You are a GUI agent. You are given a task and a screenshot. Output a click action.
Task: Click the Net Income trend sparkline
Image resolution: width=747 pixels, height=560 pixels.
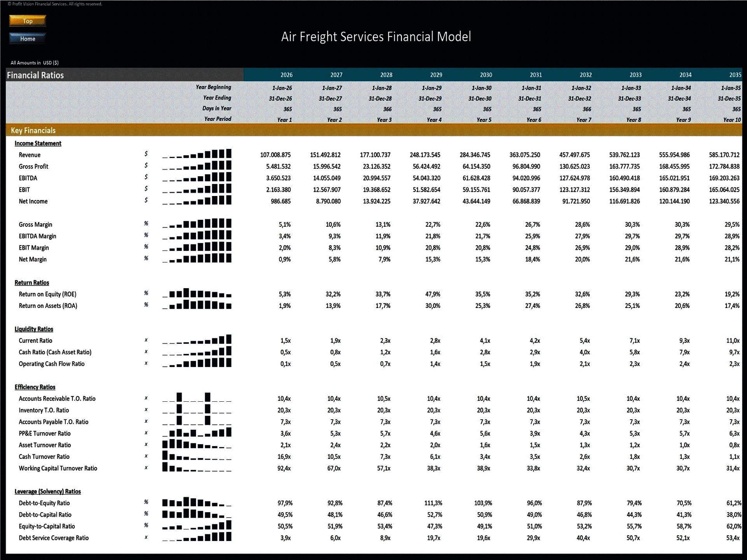coord(196,201)
